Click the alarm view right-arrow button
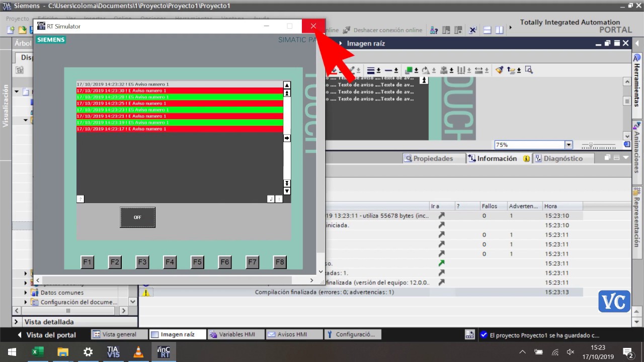 [287, 138]
